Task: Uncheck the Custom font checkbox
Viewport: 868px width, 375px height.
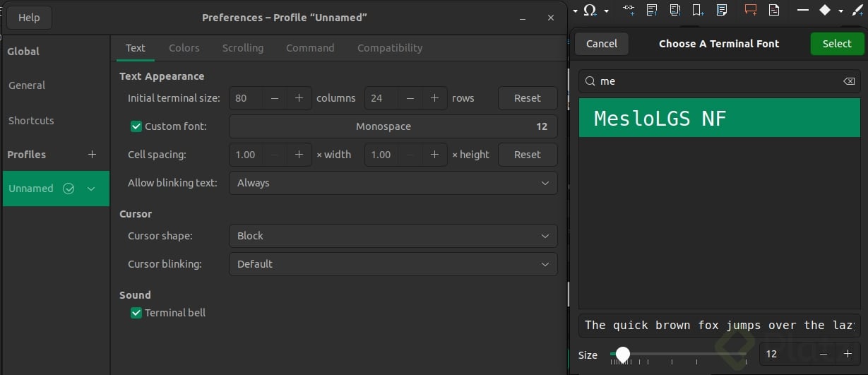Action: tap(137, 126)
